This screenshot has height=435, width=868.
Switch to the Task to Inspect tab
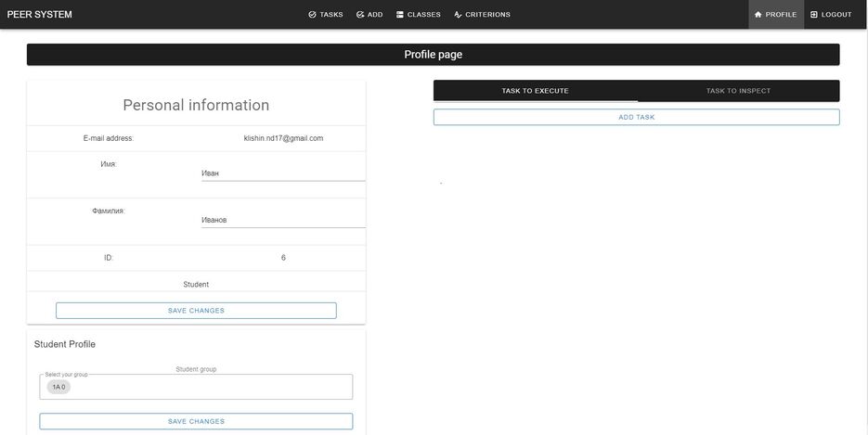738,91
